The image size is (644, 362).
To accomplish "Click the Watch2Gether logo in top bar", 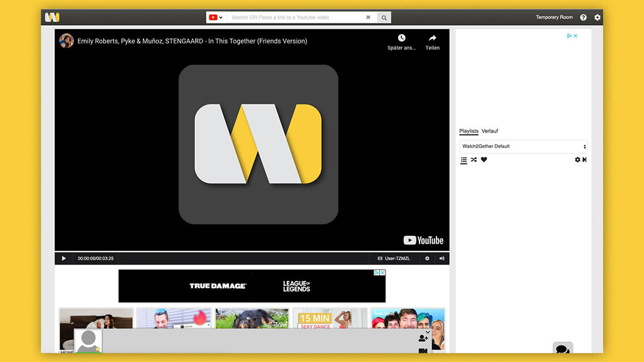I will [52, 17].
